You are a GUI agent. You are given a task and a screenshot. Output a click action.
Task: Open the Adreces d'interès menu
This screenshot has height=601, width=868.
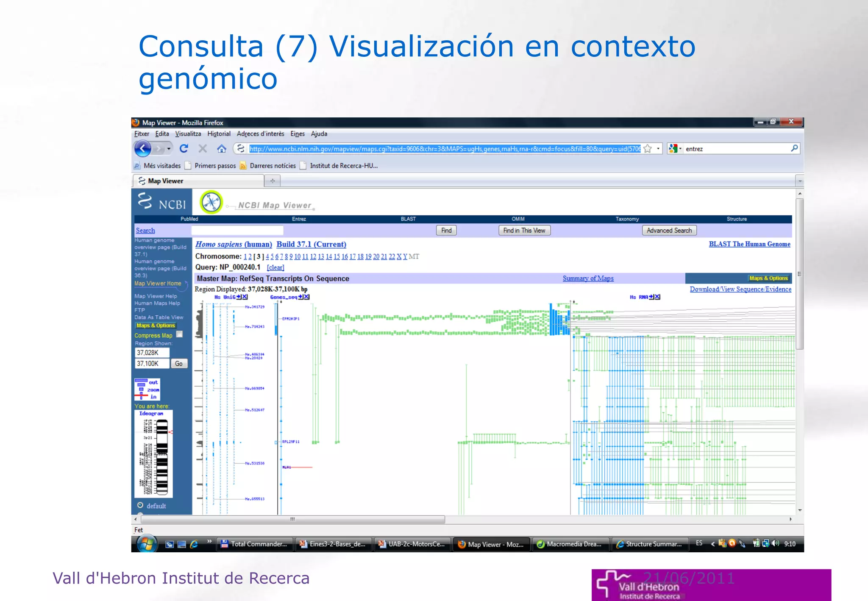point(260,134)
